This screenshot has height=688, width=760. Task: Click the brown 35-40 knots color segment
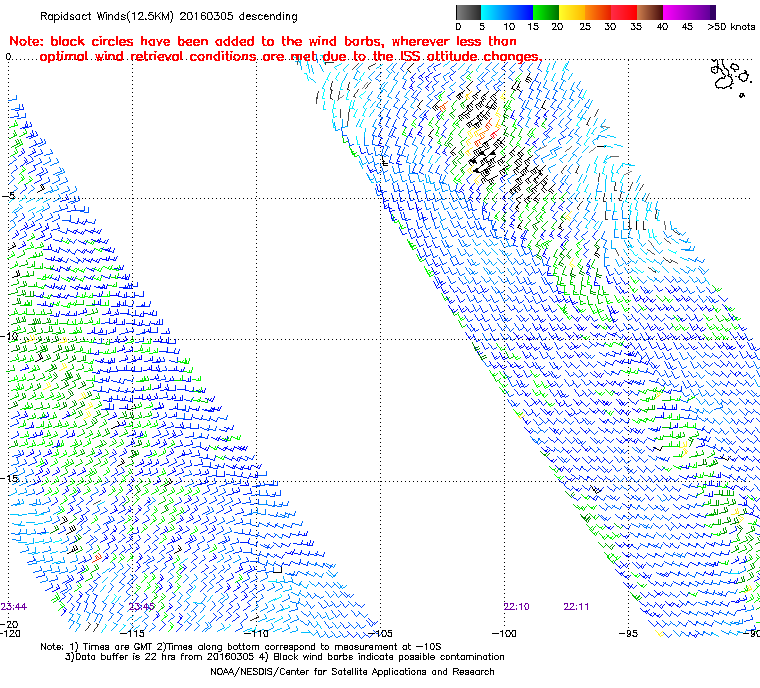tap(650, 12)
